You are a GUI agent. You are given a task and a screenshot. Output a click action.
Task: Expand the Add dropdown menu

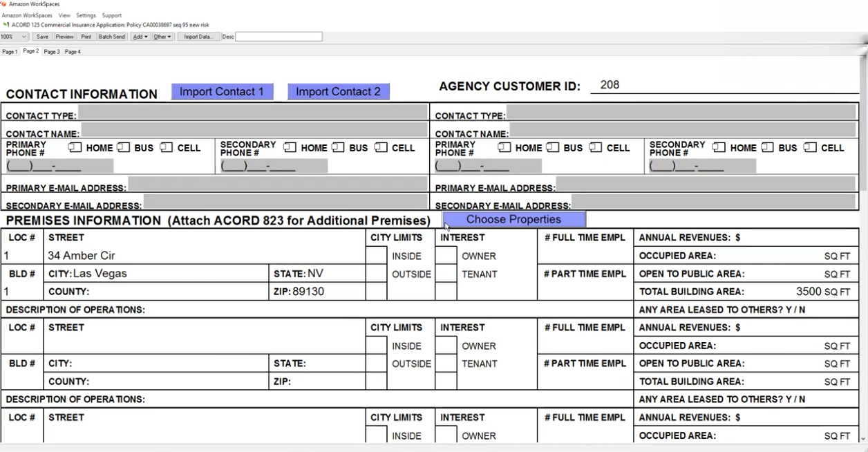point(140,37)
